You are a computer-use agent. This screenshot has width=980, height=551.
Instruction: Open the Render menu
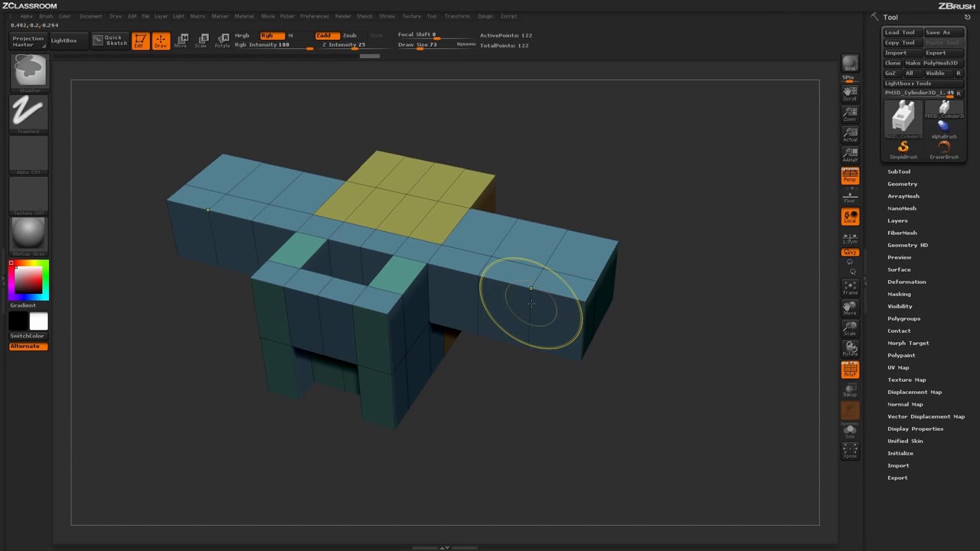click(343, 16)
